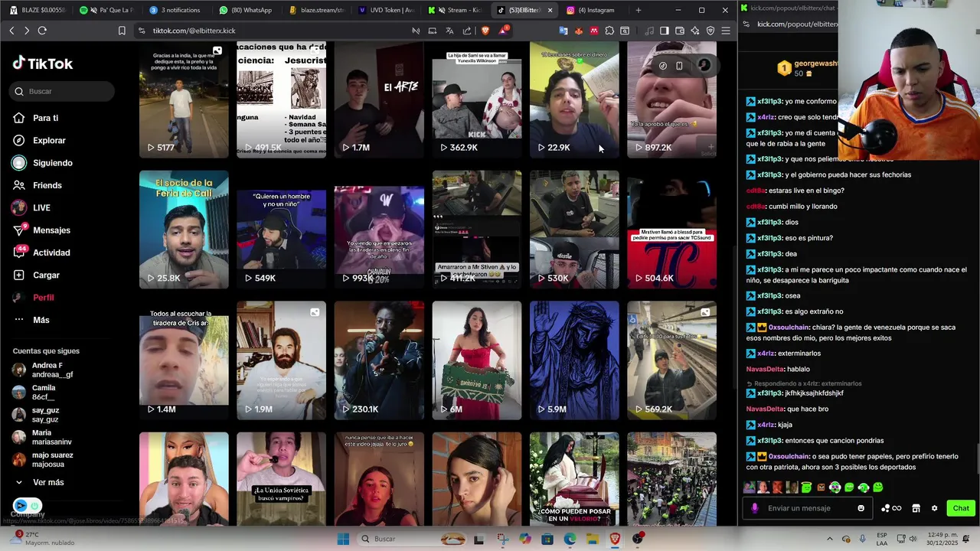This screenshot has height=551, width=980.
Task: Switch to the WhatsApp tab
Action: pyautogui.click(x=245, y=10)
